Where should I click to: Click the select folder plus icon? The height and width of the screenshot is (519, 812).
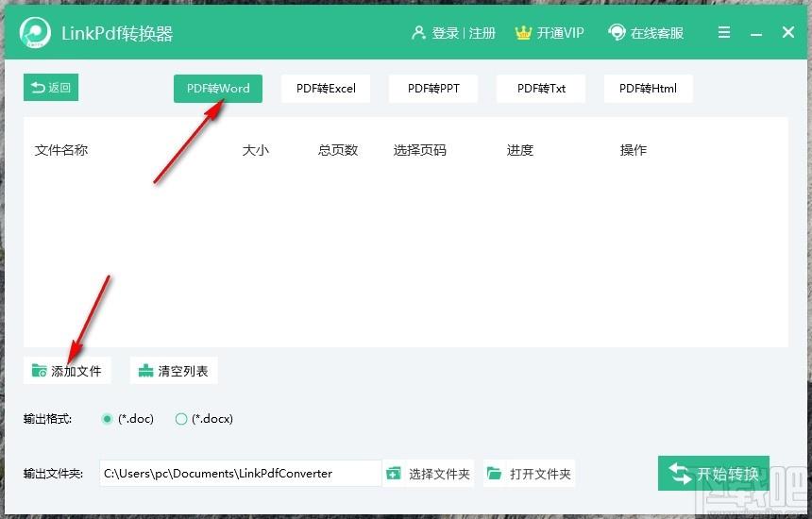click(x=394, y=473)
